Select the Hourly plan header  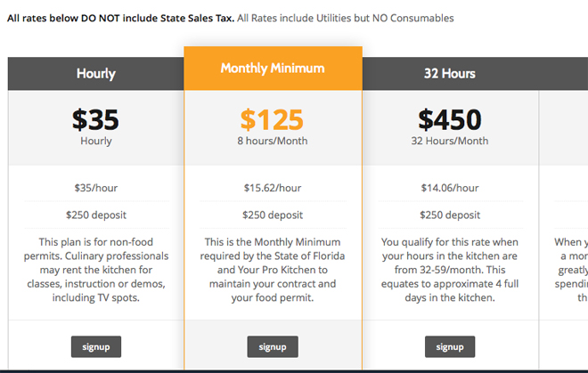coord(96,74)
